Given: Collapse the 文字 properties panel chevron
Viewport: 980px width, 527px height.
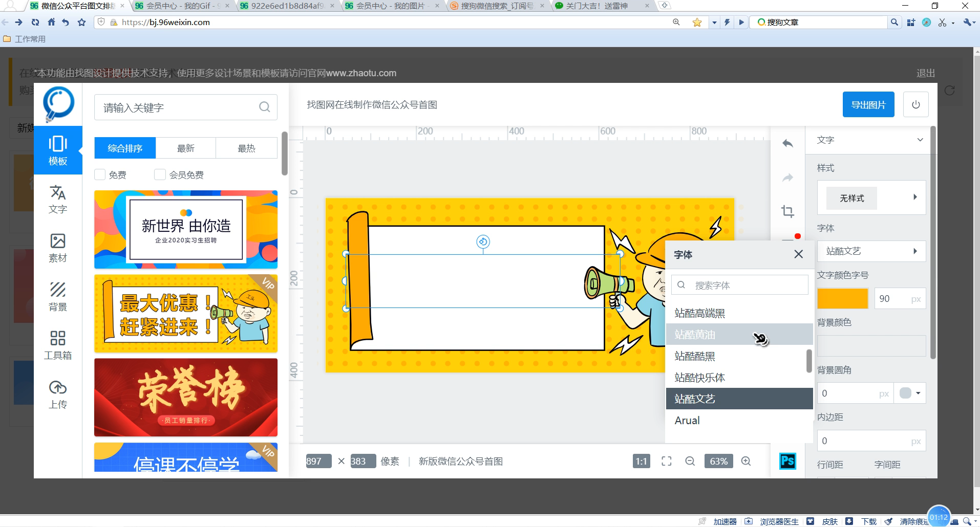Looking at the screenshot, I should point(920,140).
